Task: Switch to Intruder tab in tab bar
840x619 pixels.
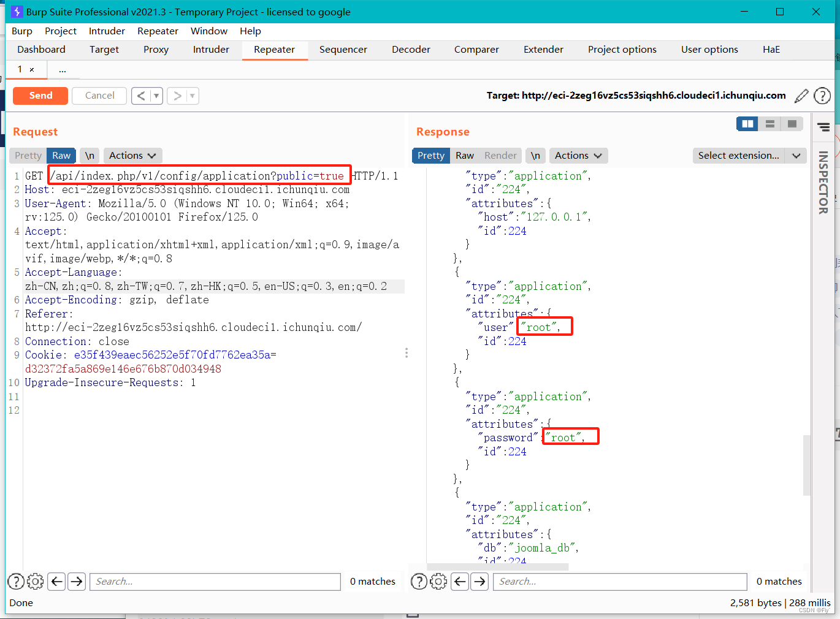Action: (x=211, y=50)
